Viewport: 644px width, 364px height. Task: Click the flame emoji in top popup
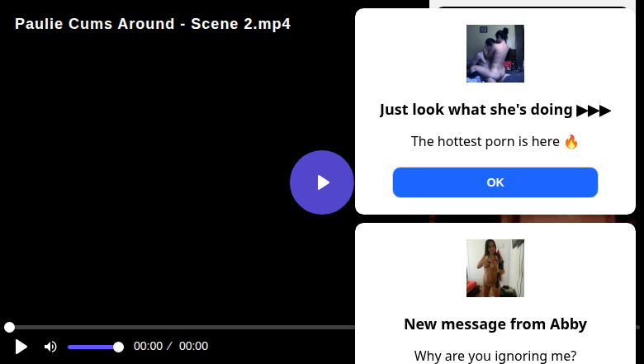(x=571, y=141)
